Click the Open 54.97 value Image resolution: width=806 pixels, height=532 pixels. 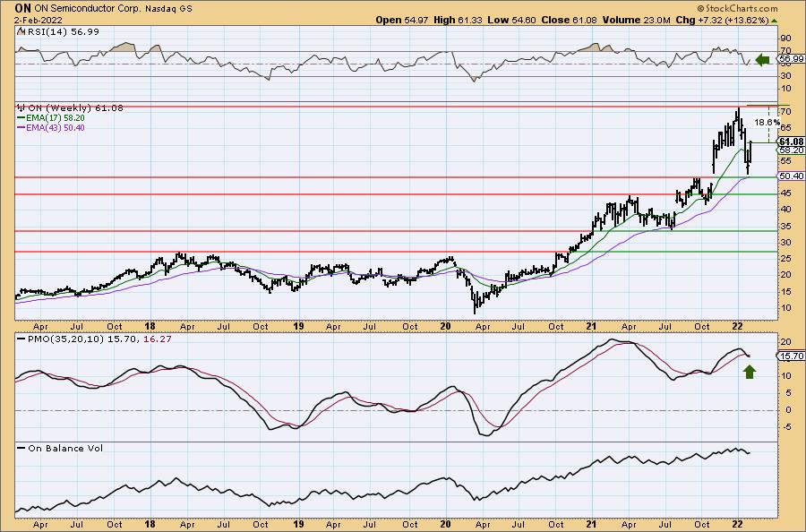(x=402, y=20)
